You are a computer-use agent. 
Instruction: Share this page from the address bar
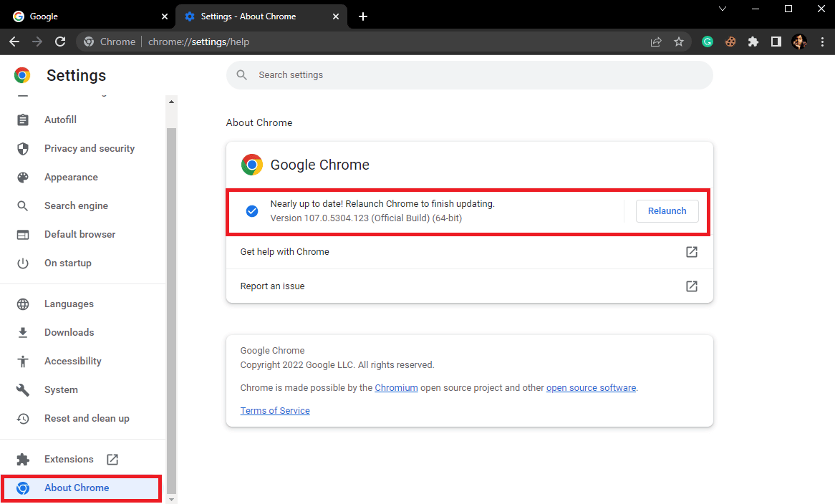pos(656,42)
